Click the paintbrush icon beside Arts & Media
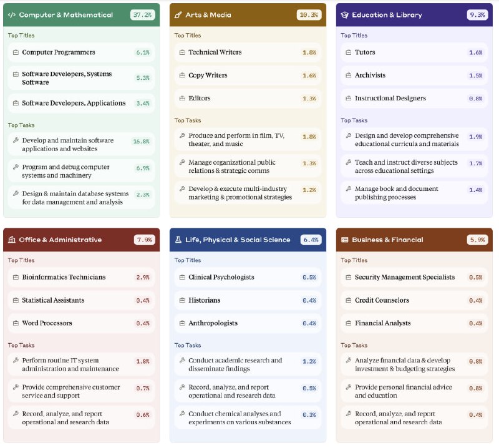This screenshot has width=499, height=448. click(x=178, y=15)
